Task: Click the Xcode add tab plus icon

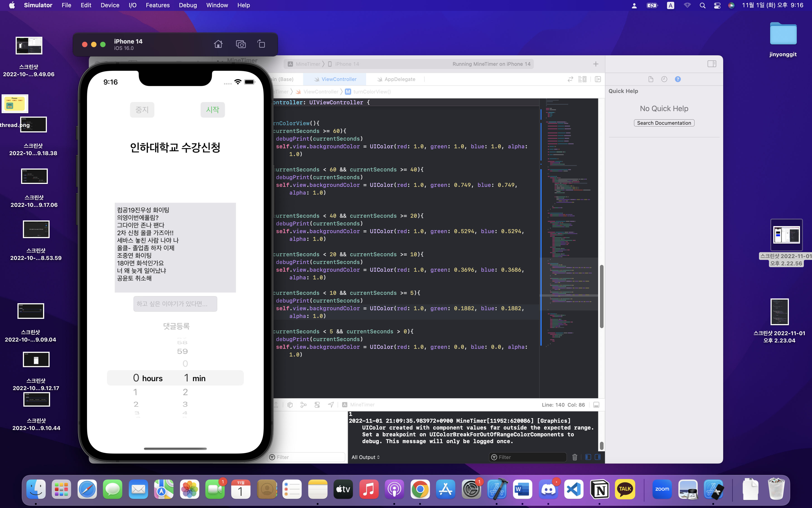Action: (596, 64)
